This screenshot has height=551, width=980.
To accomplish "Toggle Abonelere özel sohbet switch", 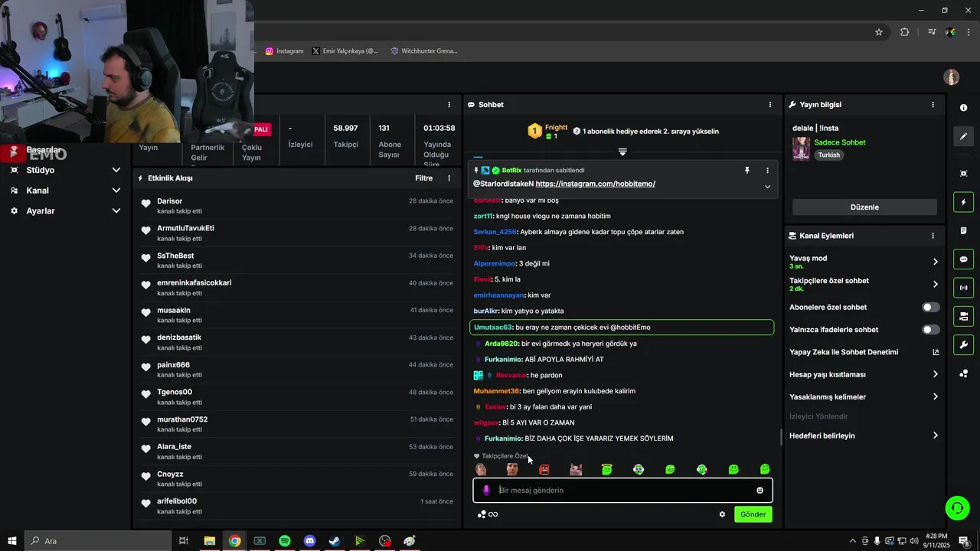I will (930, 307).
